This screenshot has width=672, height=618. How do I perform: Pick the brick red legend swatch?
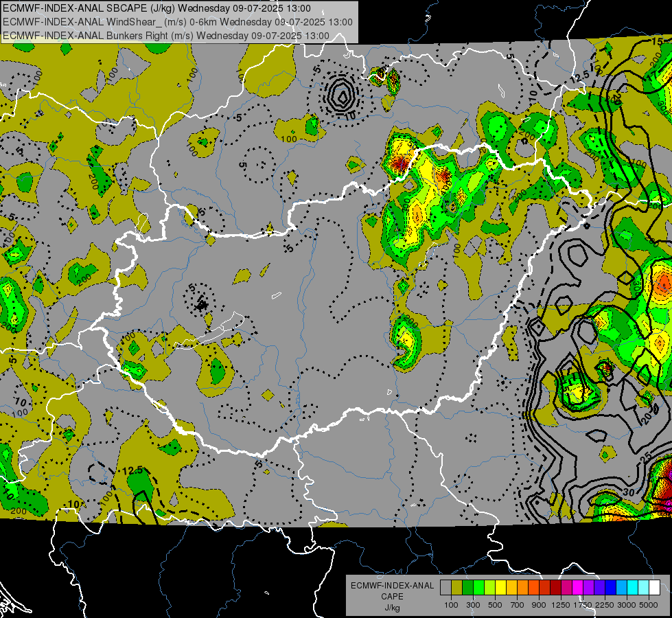tap(545, 588)
